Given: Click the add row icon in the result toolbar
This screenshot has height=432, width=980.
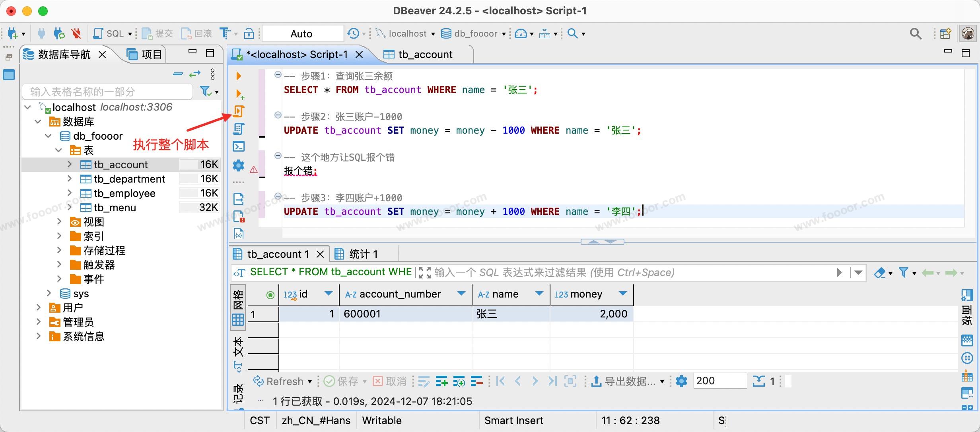Looking at the screenshot, I should tap(441, 381).
